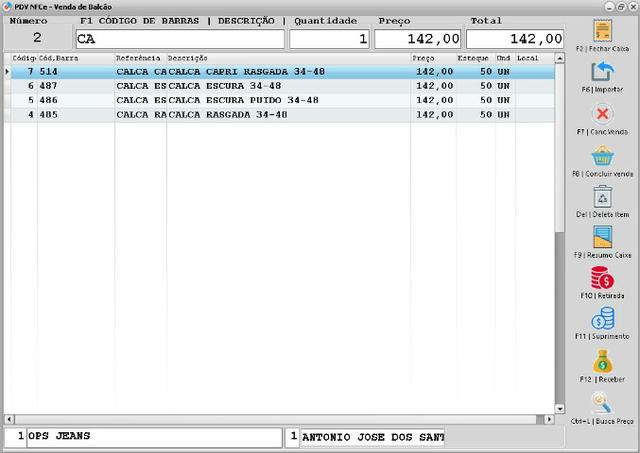
Task: Click the horizontal scrollbar right arrow
Action: click(549, 419)
